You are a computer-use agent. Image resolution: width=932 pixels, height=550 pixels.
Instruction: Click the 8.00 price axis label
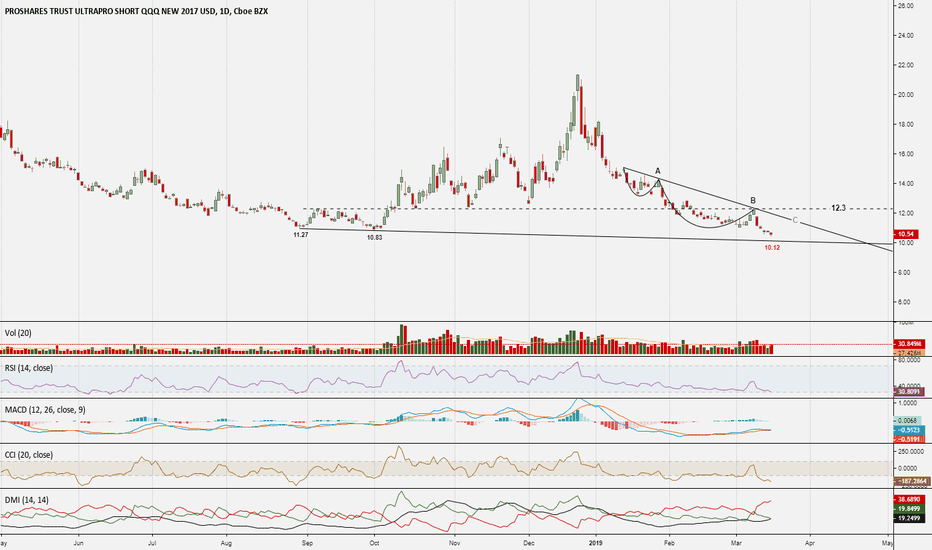pyautogui.click(x=906, y=272)
